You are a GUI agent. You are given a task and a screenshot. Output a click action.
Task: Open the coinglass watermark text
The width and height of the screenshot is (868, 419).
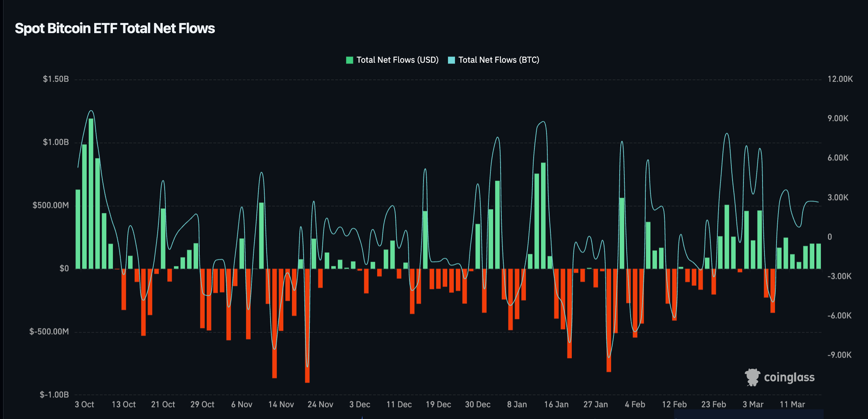click(789, 377)
